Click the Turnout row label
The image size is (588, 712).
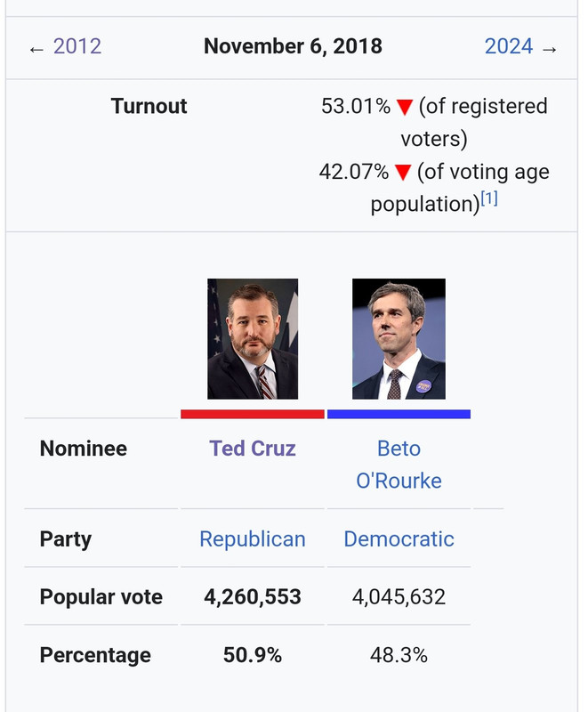[x=149, y=107]
